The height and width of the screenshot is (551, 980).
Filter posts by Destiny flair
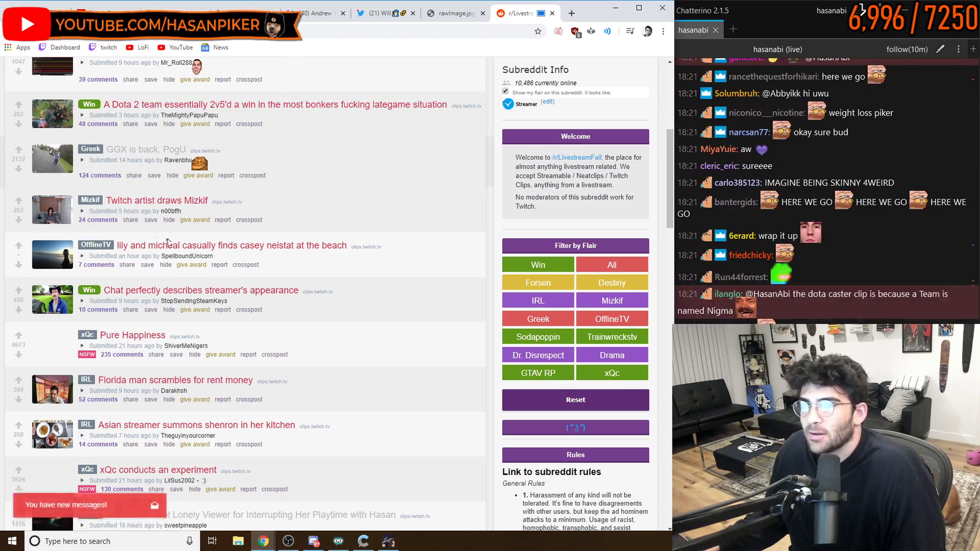612,283
